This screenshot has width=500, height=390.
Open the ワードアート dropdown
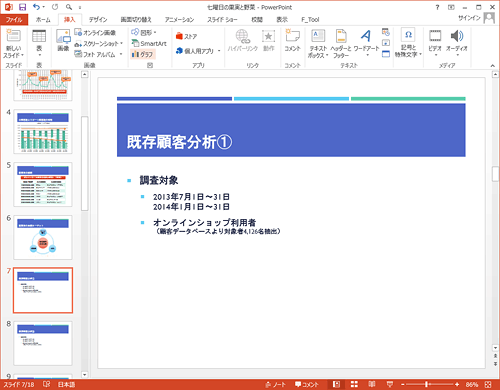point(366,43)
